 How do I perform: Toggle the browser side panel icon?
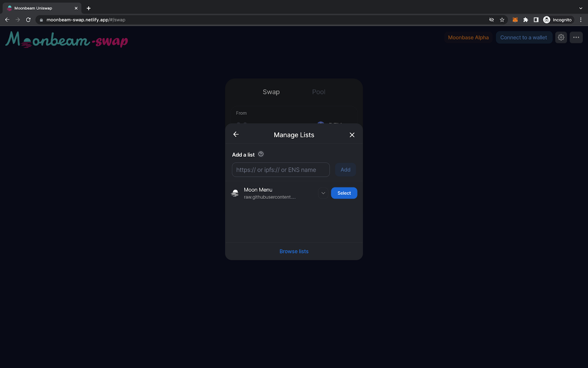(x=536, y=20)
